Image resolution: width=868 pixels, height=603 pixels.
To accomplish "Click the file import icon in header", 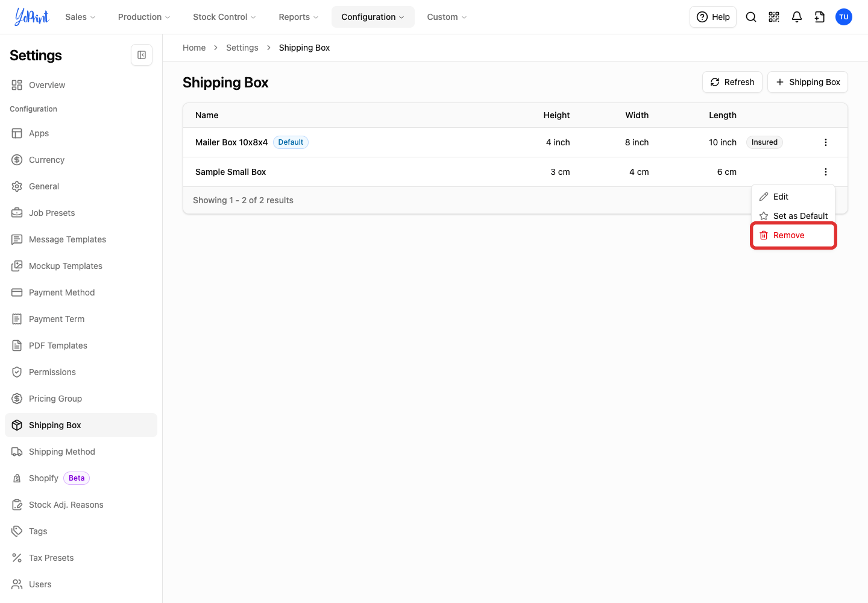I will point(820,17).
